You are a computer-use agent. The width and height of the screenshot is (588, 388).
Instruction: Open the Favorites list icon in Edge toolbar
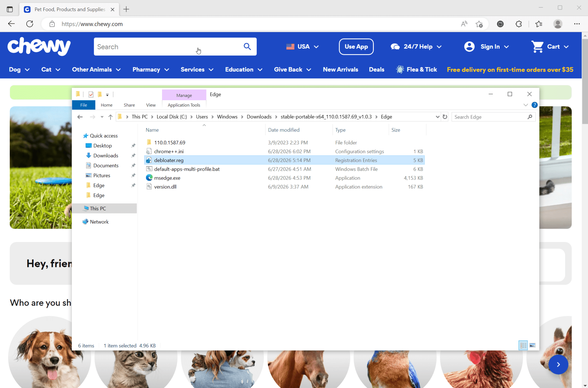point(539,24)
